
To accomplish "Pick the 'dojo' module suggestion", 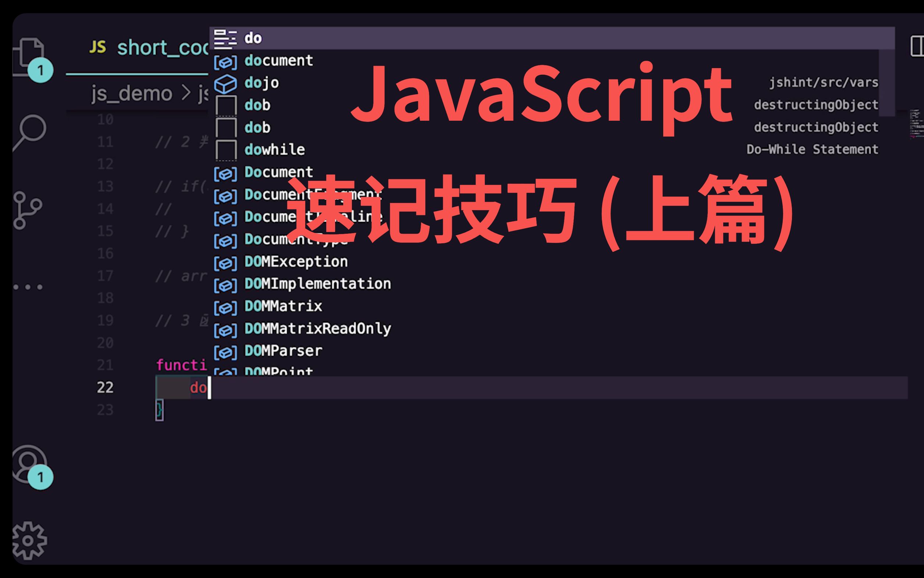I will [544, 82].
